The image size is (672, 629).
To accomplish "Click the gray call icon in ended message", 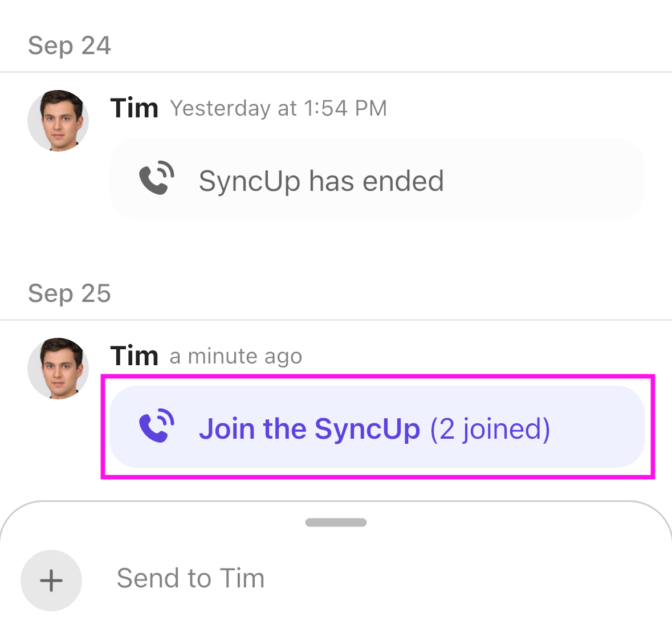I will click(x=156, y=178).
